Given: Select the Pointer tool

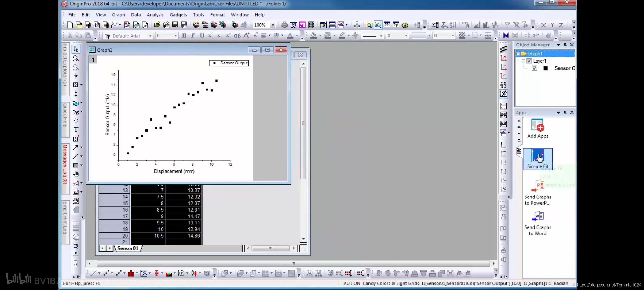Looking at the screenshot, I should [x=76, y=49].
